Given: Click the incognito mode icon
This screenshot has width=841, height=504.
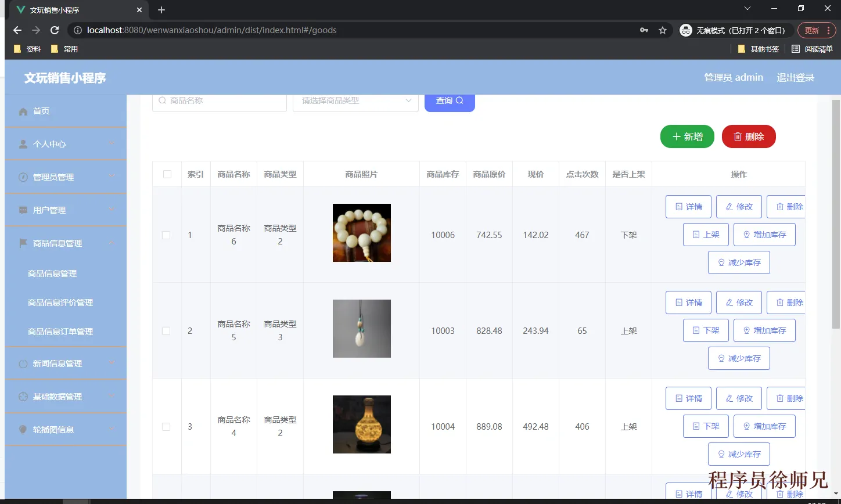Looking at the screenshot, I should click(x=686, y=30).
